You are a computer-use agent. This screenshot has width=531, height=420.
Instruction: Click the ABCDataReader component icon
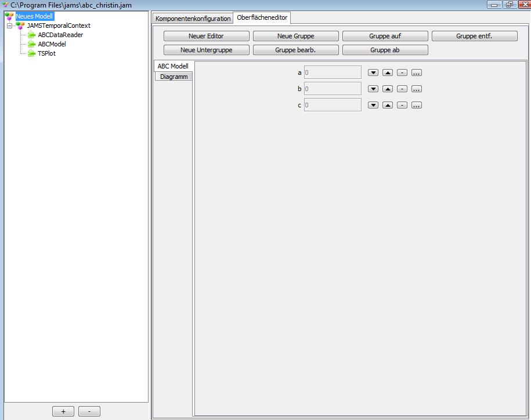pos(32,35)
